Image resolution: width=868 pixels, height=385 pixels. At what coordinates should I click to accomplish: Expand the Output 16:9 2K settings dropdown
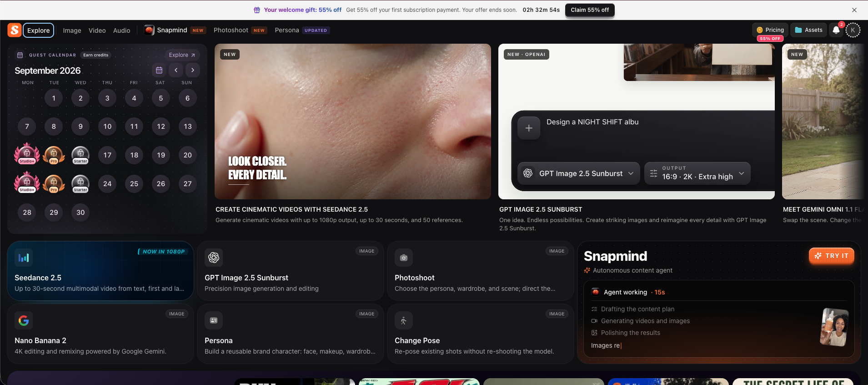point(697,173)
